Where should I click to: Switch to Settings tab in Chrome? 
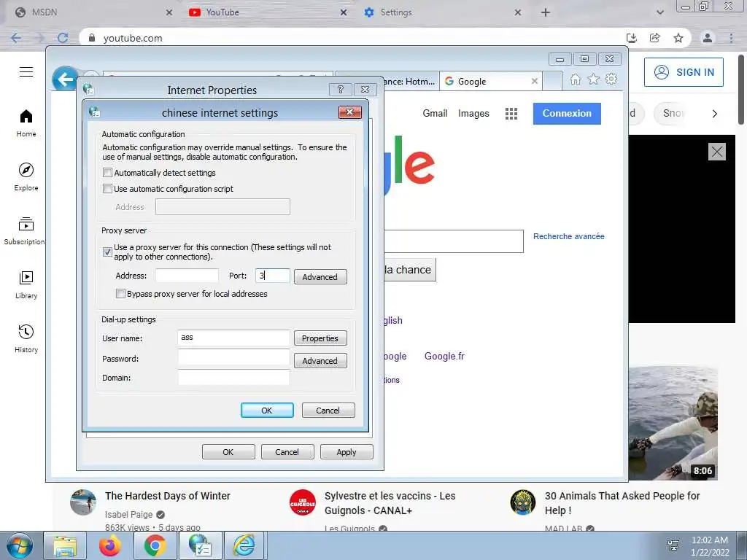pos(441,12)
